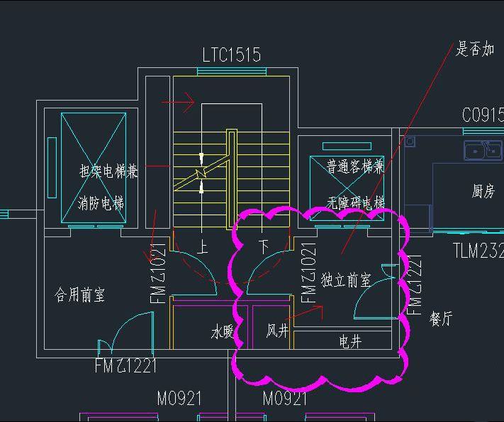Select the red arrow in the stairwell

pyautogui.click(x=178, y=103)
